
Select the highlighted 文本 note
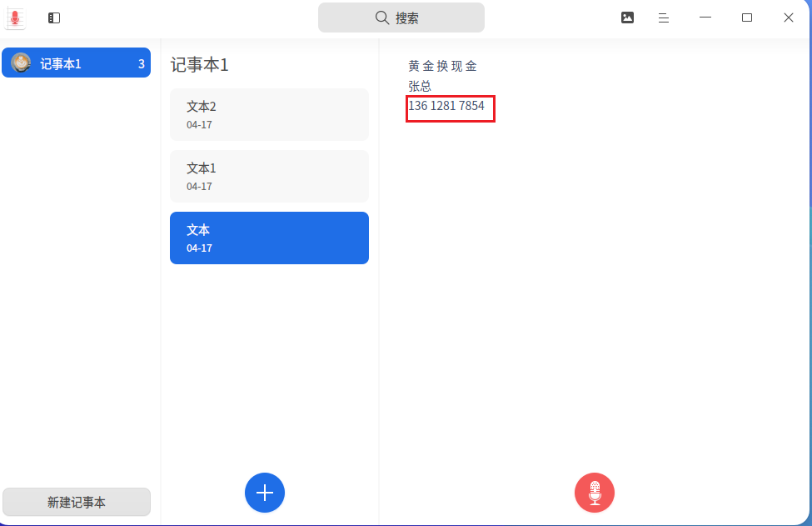point(269,238)
